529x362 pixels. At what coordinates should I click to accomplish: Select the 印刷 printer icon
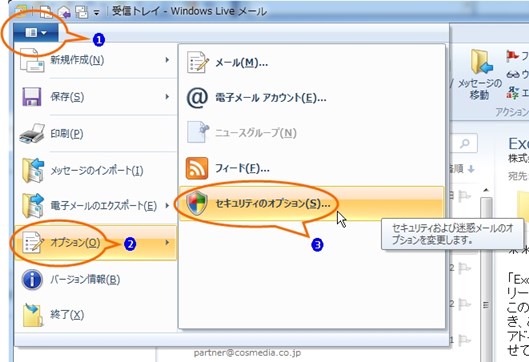[32, 134]
